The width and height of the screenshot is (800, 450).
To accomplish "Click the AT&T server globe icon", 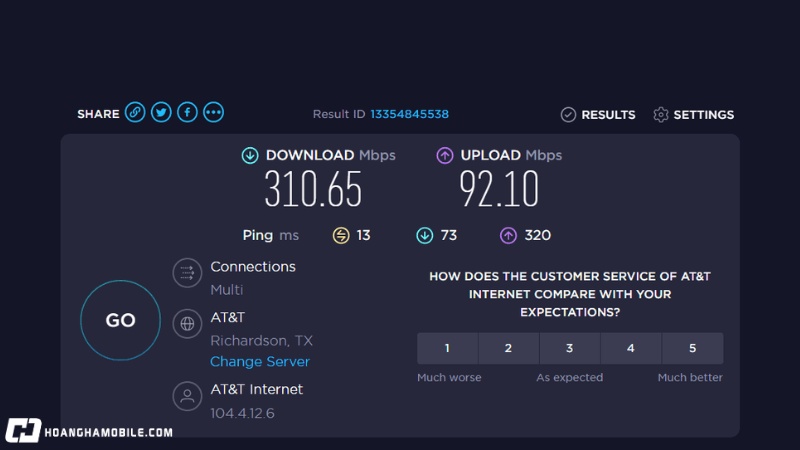I will tap(187, 323).
